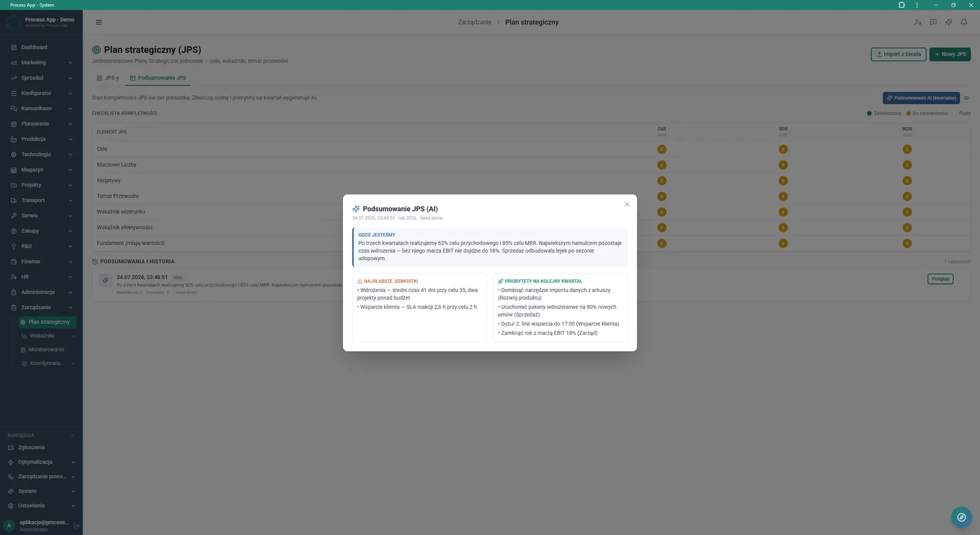Image resolution: width=980 pixels, height=535 pixels.
Task: Click the Konfigurator sliders icon
Action: [13, 93]
